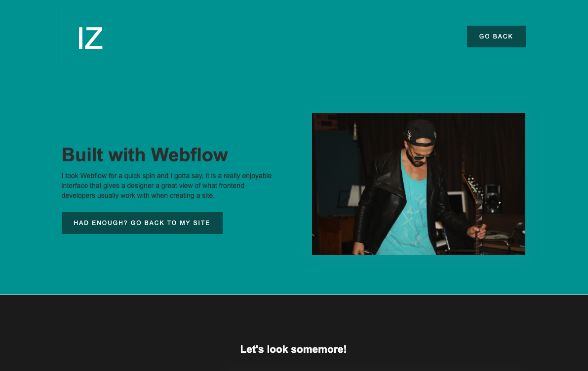Screen dimensions: 588x371
Task: Click the Let's look somemore! heading
Action: [x=293, y=349]
